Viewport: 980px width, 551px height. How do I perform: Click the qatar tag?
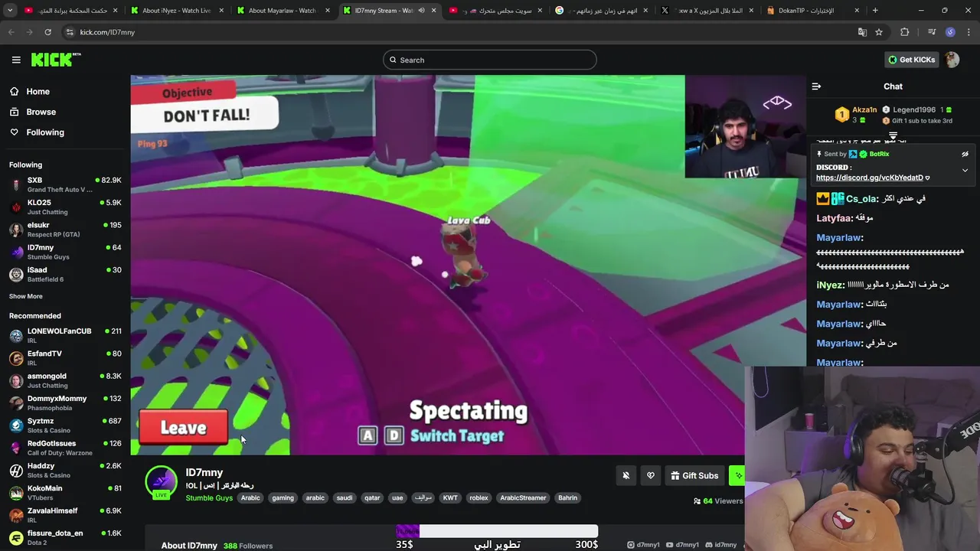tap(372, 498)
